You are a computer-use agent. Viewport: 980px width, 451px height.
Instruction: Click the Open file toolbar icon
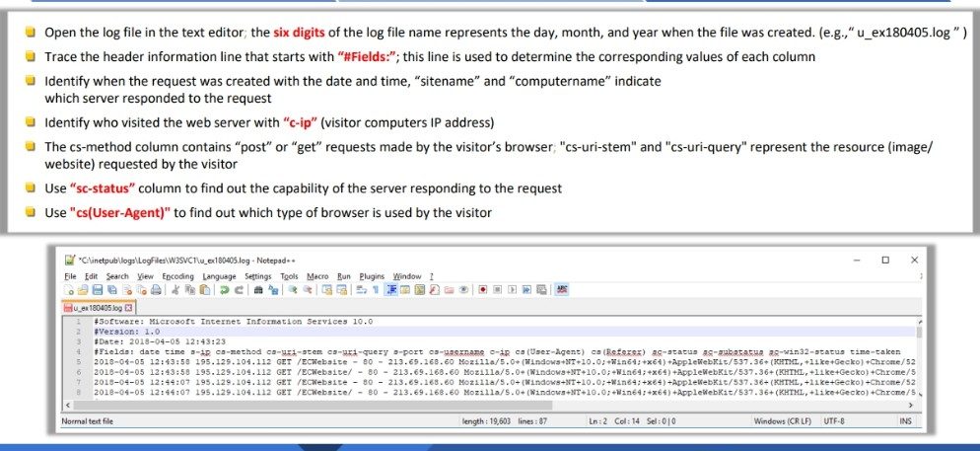[83, 289]
